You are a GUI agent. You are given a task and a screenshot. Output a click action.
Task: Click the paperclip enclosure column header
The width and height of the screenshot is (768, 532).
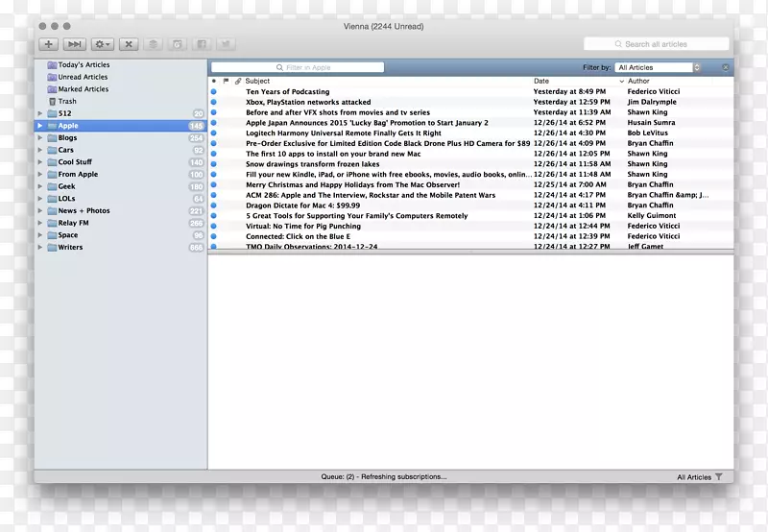tap(238, 81)
